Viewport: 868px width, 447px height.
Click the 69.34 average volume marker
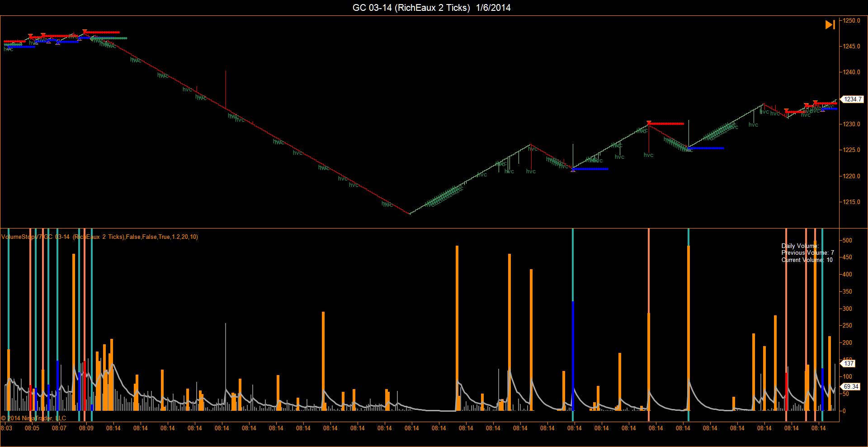pos(851,387)
